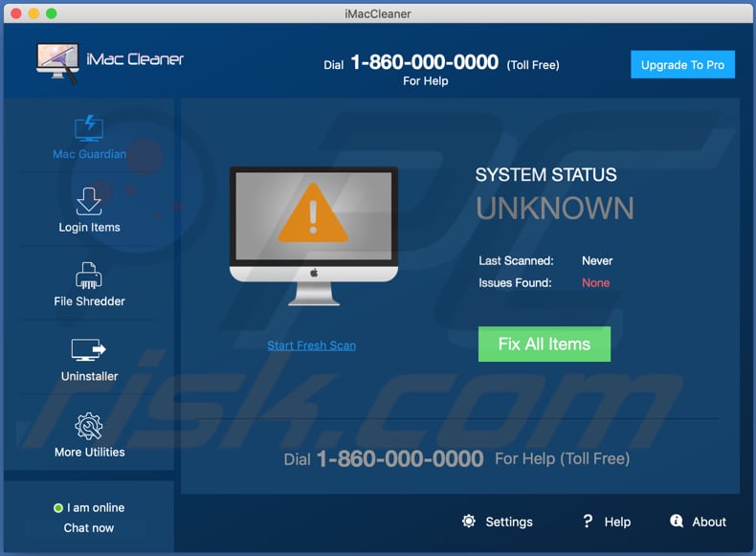Viewport: 756px width, 556px height.
Task: Open the Login Items download icon
Action: point(89,201)
